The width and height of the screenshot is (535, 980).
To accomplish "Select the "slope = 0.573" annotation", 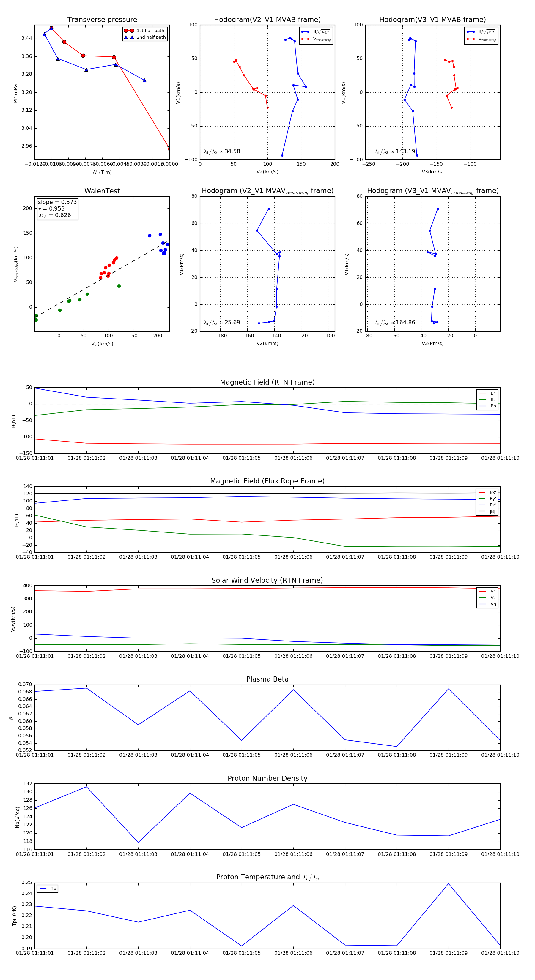I will 57,203.
